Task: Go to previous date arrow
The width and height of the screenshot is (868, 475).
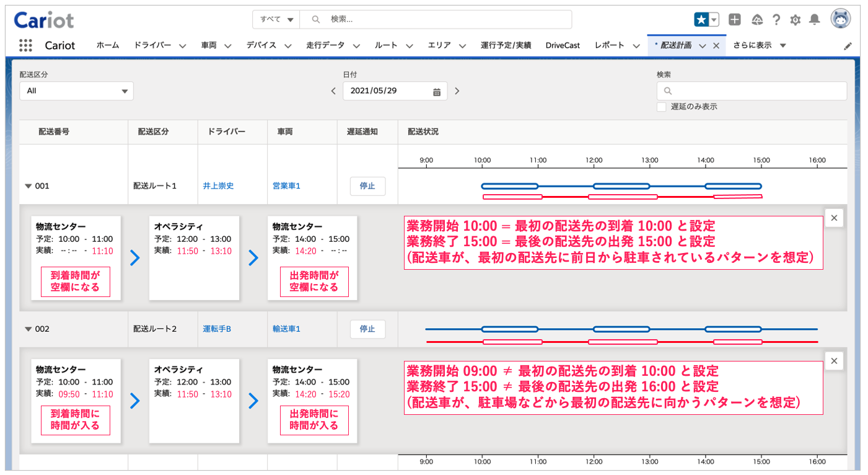Action: tap(333, 91)
